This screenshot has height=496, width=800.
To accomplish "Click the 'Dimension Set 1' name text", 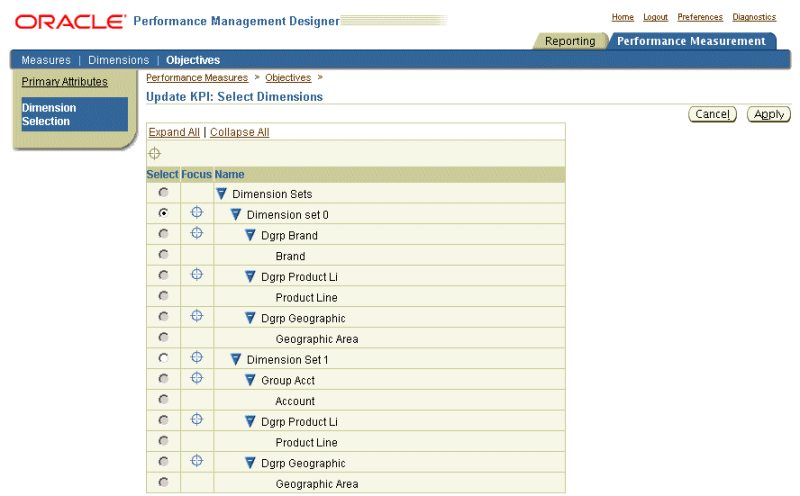I will pos(287,360).
